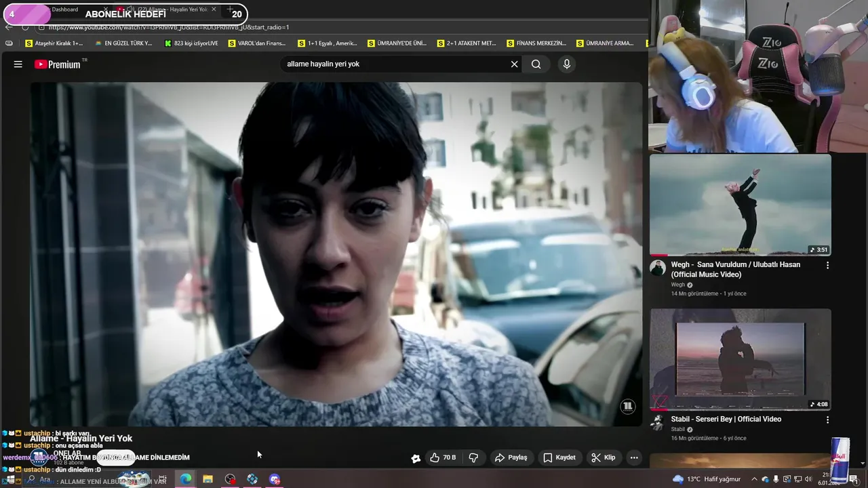868x488 pixels.
Task: Play the Stabil Serseri Bey thumbnail
Action: 741,360
